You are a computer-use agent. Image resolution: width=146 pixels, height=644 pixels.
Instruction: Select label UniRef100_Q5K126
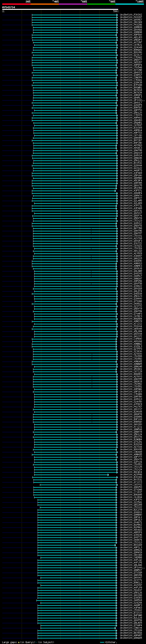[131, 593]
